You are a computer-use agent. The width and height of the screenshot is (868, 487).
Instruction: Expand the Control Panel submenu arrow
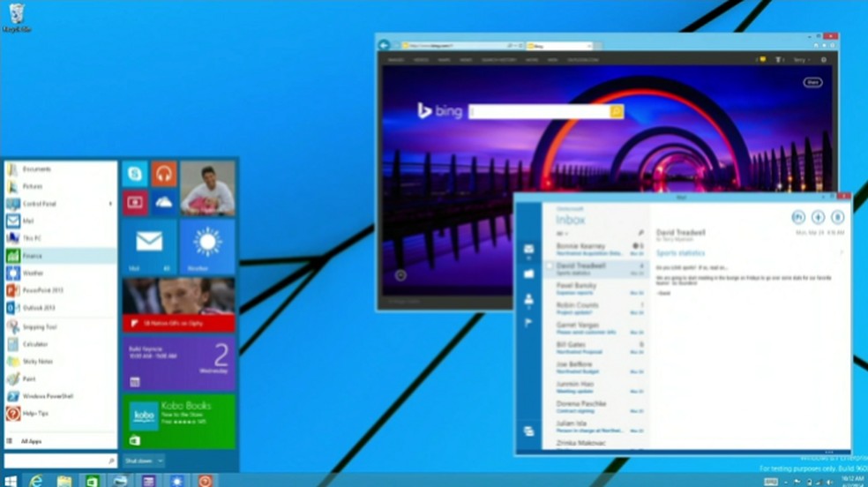pyautogui.click(x=110, y=204)
